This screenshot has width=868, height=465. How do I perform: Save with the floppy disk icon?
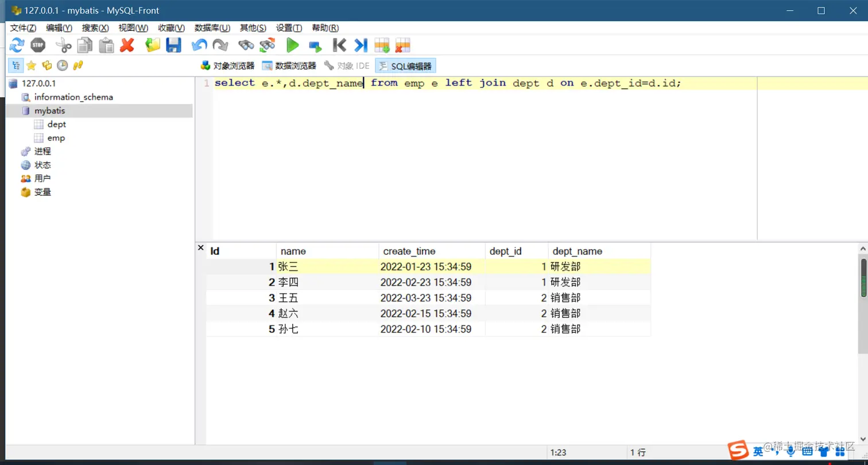coord(173,45)
